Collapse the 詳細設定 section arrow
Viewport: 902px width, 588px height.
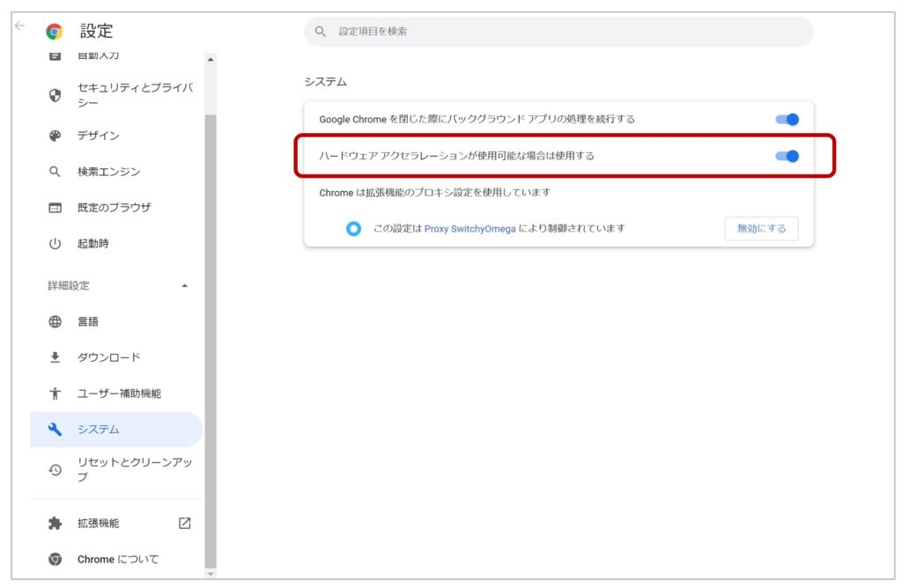[x=184, y=286]
